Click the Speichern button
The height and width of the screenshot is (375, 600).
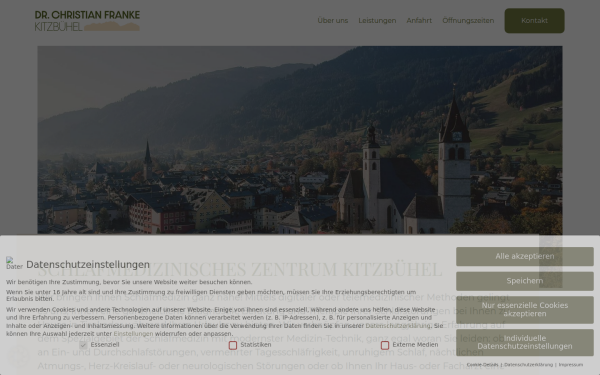pos(525,281)
